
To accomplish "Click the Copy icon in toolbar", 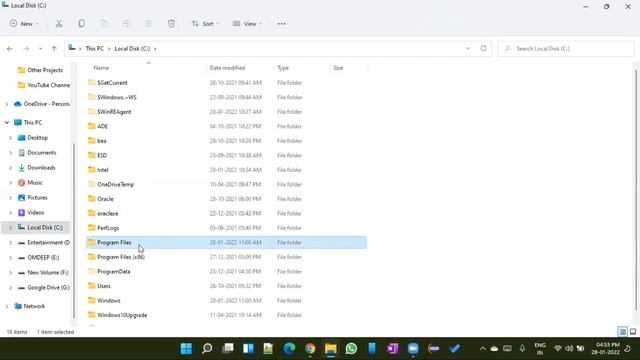I will pos(82,24).
